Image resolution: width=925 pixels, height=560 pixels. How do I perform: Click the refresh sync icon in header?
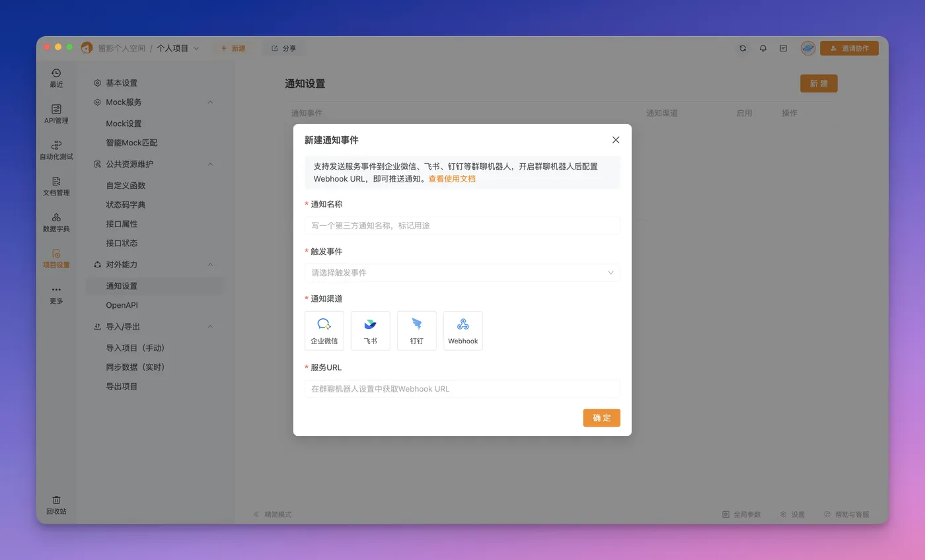click(x=743, y=48)
